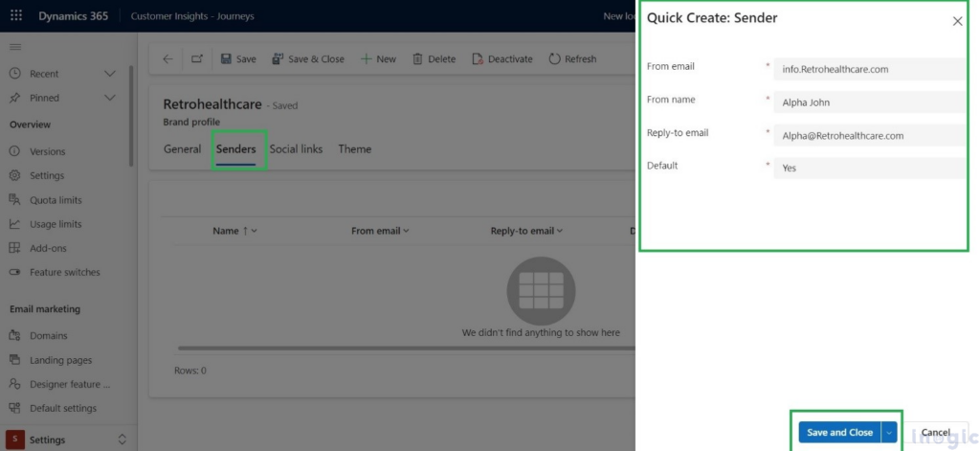Expand the Recent section chevron

(109, 74)
